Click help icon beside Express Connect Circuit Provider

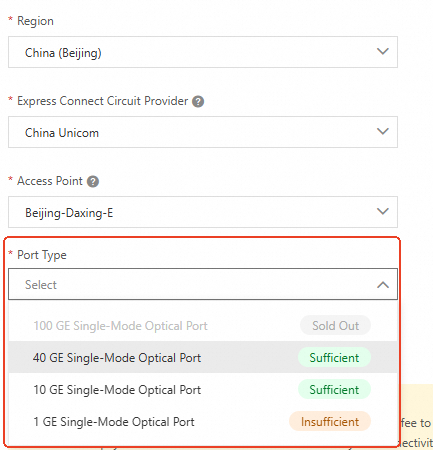[198, 101]
